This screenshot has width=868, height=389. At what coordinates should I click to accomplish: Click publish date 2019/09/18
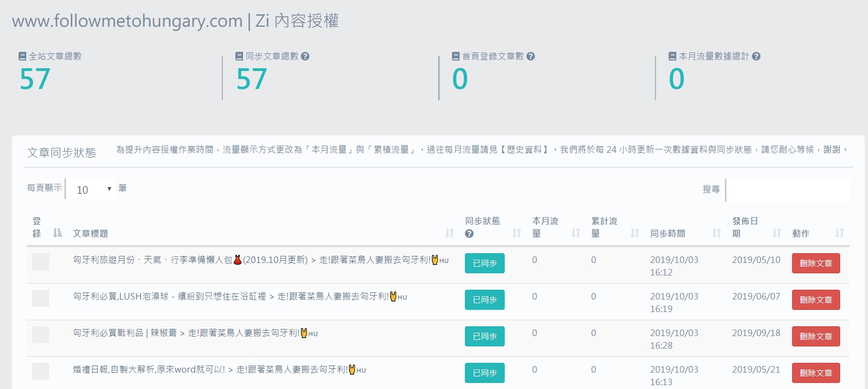click(x=756, y=333)
